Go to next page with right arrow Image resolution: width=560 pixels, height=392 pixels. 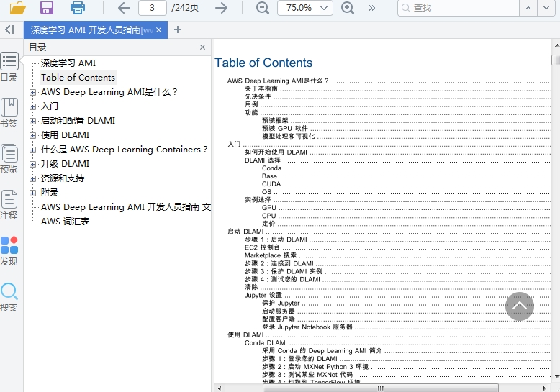point(221,7)
